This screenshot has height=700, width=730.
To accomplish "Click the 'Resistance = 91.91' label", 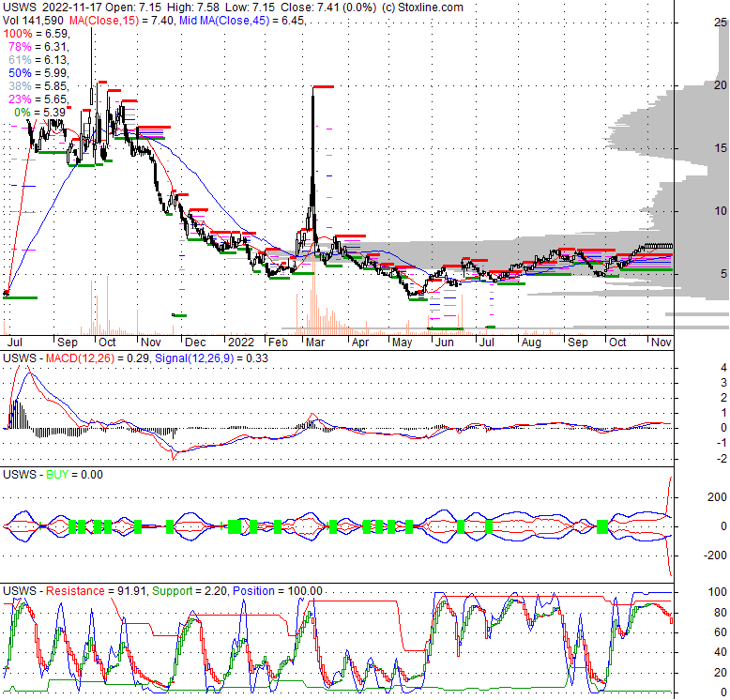I will point(97,591).
